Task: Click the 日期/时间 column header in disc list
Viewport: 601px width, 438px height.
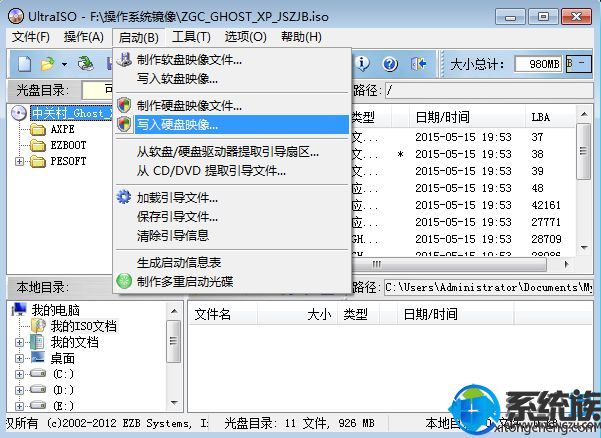Action: 466,117
